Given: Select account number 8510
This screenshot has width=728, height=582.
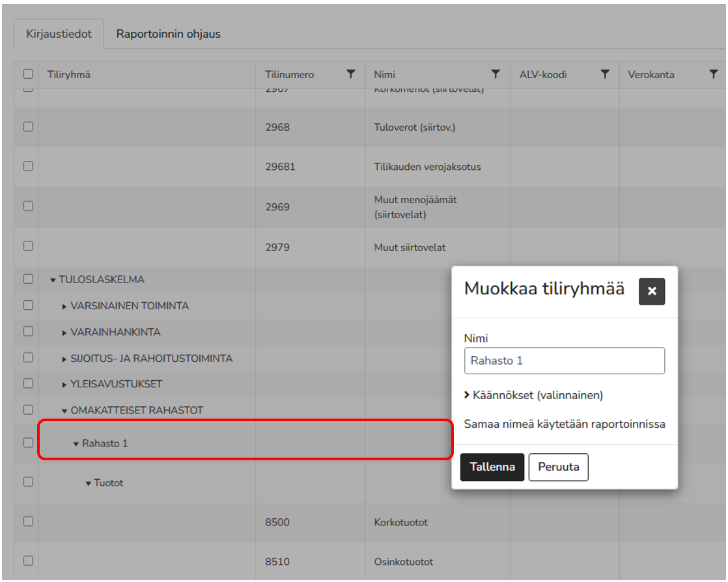Looking at the screenshot, I should tap(277, 562).
